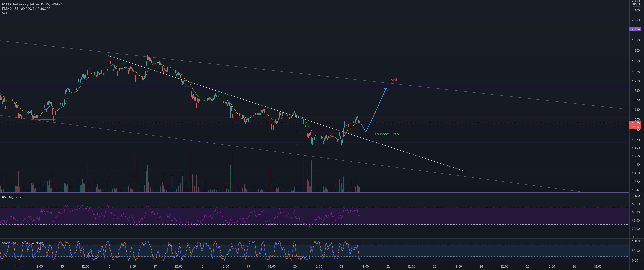Screen dimensions: 644x270
Task: Click date label 22 on time axis
Action: tap(388, 266)
